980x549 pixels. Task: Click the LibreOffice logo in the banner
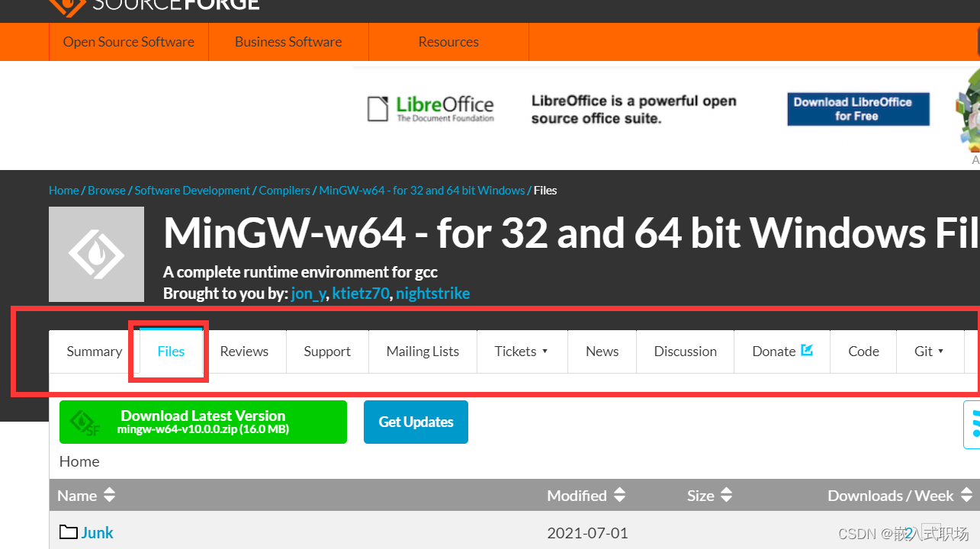[x=429, y=108]
